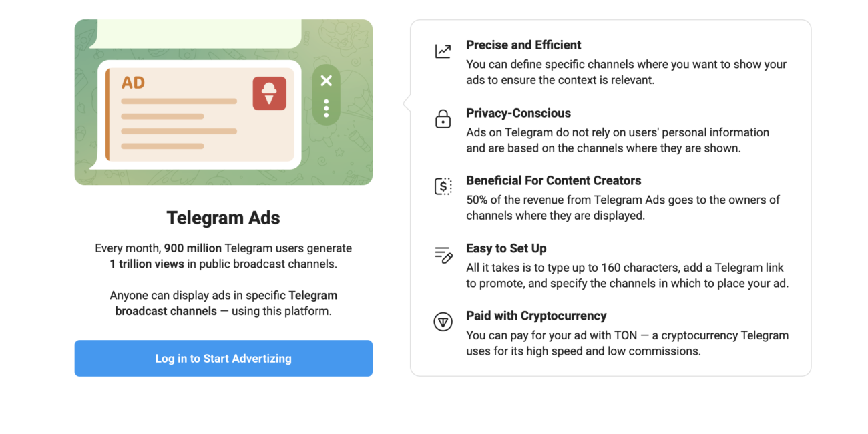Click the growth chart icon beside Precise and Efficient
Screen dimensions: 868x434
(443, 50)
